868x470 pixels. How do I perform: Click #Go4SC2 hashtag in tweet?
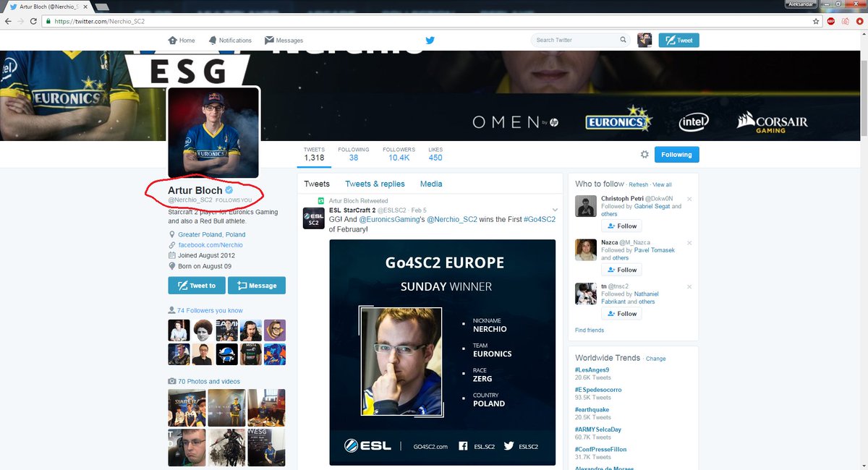coord(540,219)
